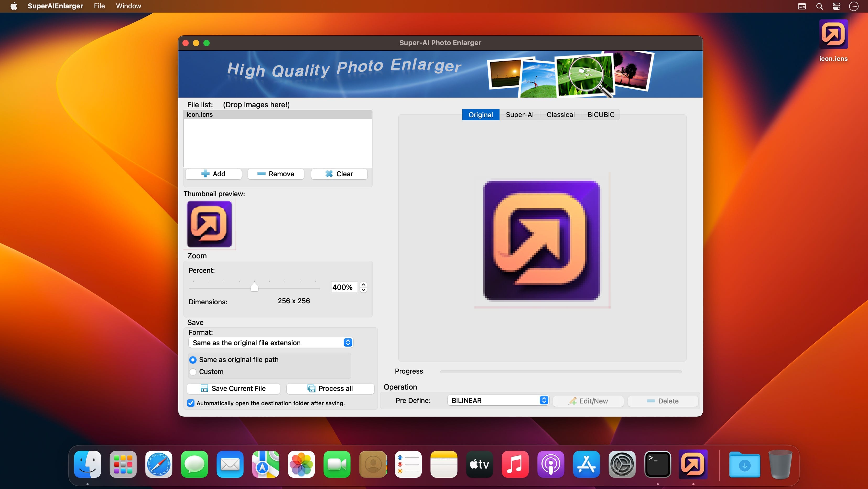
Task: Open System Settings from dock
Action: (x=622, y=464)
